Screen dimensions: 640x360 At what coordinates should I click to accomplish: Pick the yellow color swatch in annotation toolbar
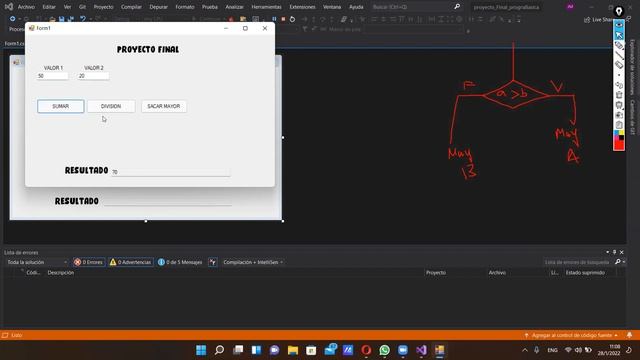pyautogui.click(x=622, y=133)
